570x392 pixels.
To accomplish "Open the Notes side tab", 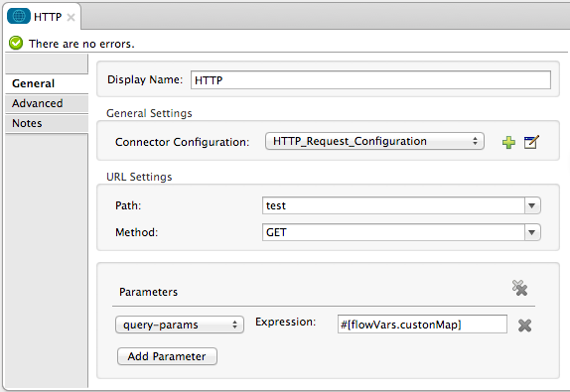I will click(x=47, y=123).
